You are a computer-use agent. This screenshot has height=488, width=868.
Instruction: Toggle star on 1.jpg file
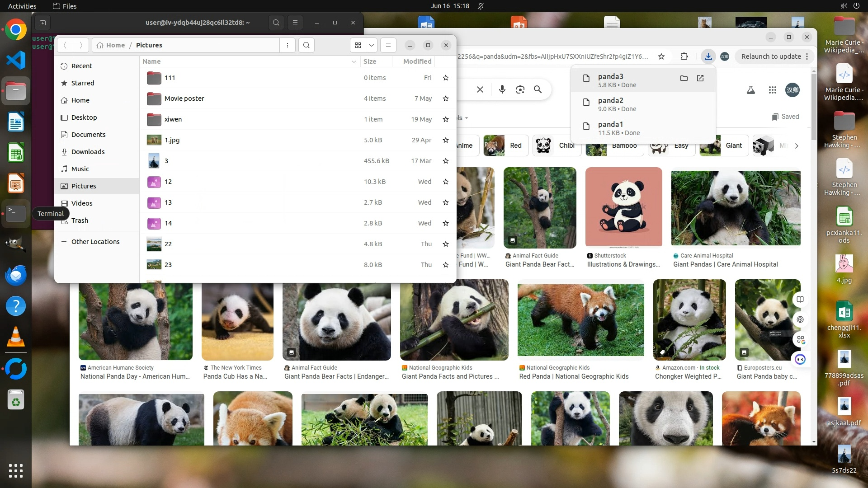coord(445,140)
